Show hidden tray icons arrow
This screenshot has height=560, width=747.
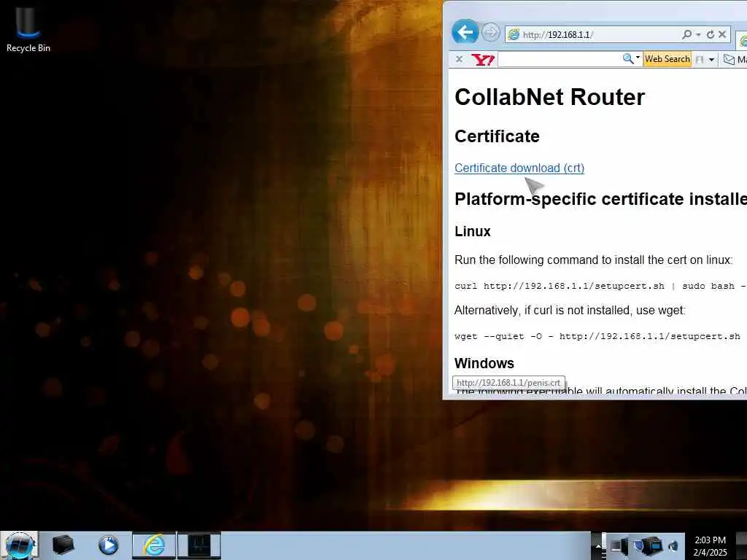click(x=597, y=546)
